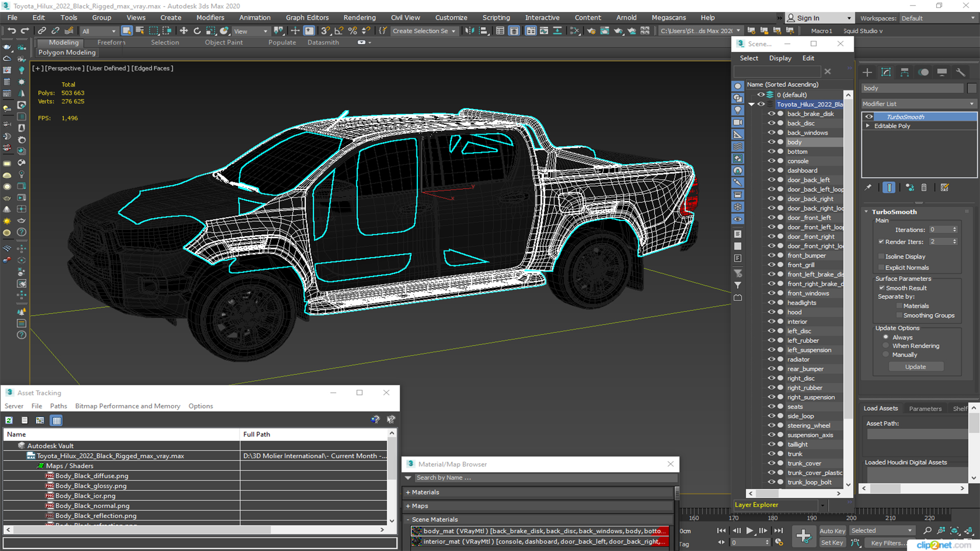Click the Redo arrow in main toolbar
This screenshot has width=980, height=551.
click(24, 31)
